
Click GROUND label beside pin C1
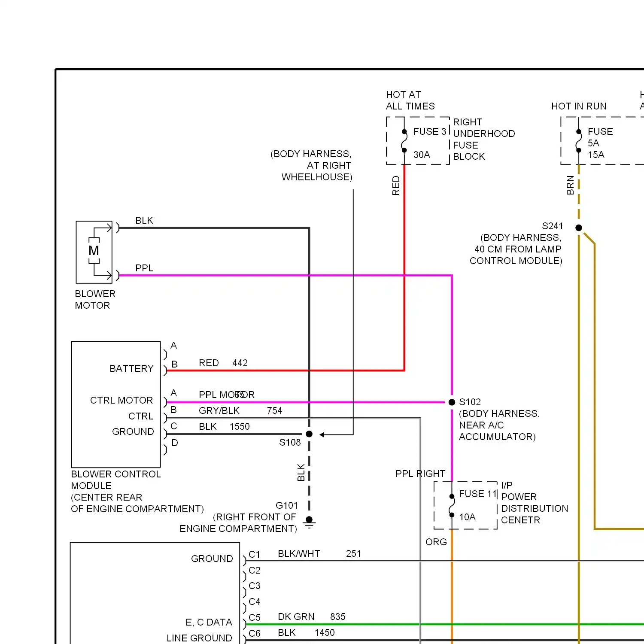coord(212,559)
